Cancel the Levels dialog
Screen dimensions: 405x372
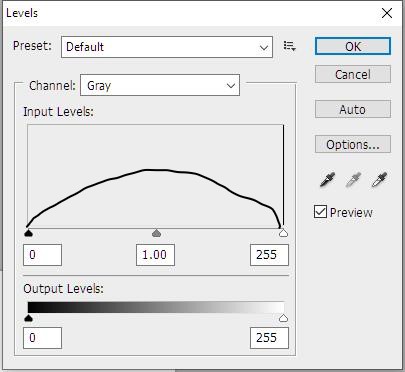pyautogui.click(x=353, y=74)
